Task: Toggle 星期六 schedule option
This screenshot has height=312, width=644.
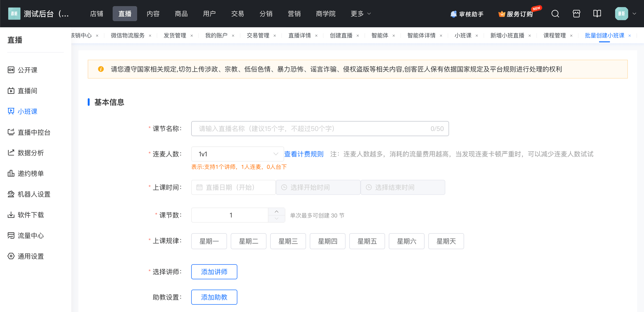Action: point(407,241)
